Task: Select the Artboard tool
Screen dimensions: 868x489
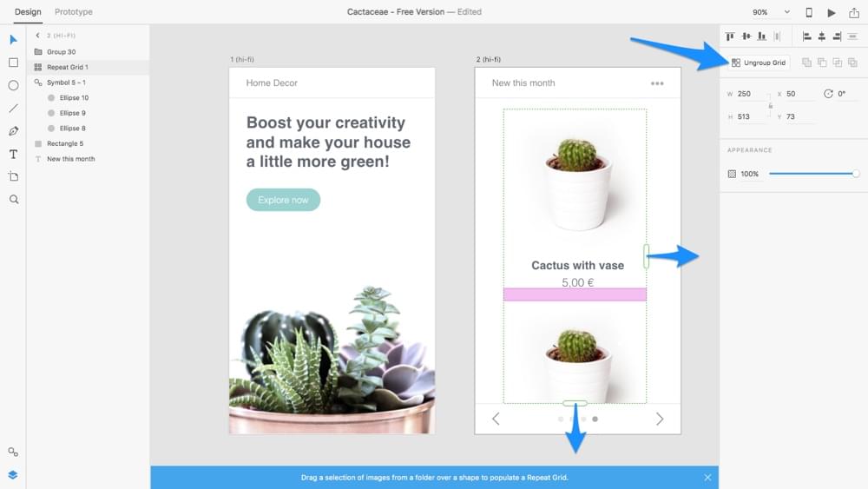Action: (13, 176)
